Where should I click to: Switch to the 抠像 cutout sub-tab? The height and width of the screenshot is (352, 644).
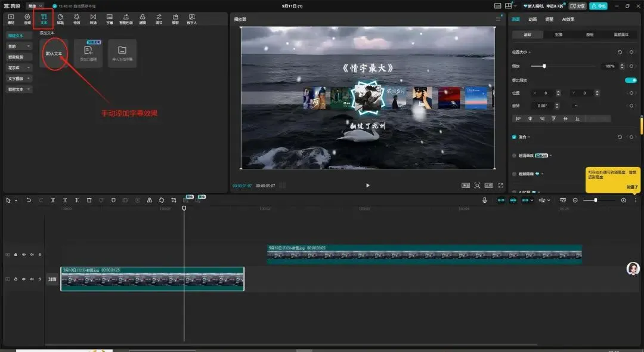[x=559, y=35]
